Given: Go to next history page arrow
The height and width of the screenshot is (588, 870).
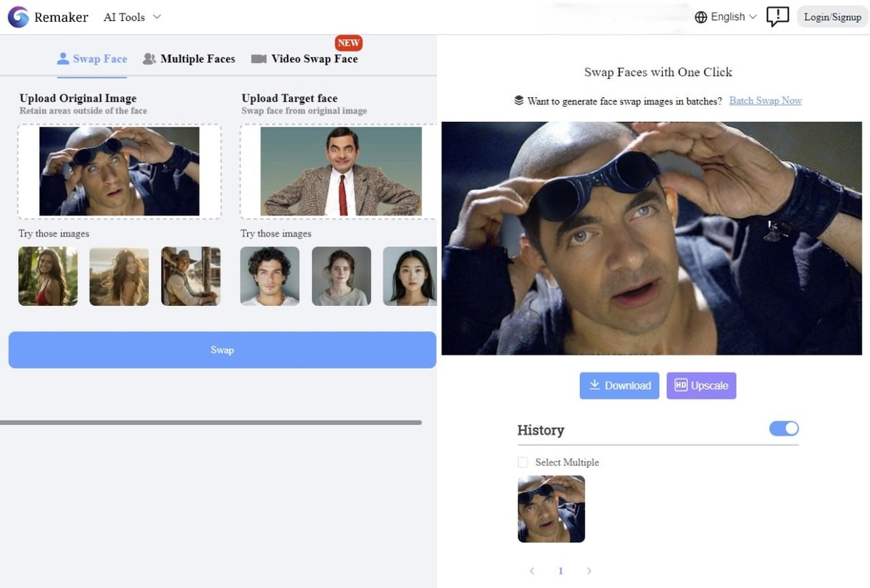Looking at the screenshot, I should pos(589,571).
